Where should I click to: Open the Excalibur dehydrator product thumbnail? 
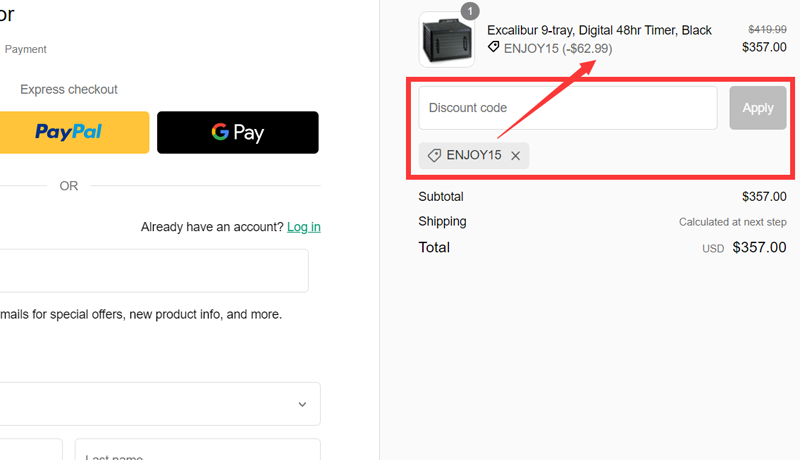pos(446,40)
